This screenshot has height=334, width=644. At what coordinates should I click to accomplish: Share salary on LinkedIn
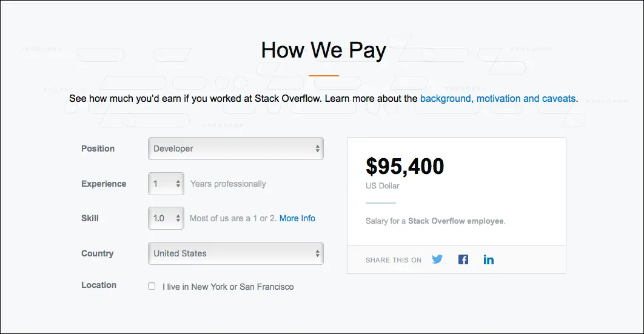(x=489, y=259)
